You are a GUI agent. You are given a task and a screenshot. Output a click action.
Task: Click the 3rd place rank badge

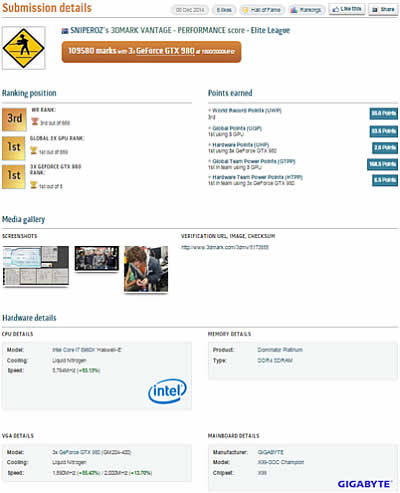coord(14,119)
